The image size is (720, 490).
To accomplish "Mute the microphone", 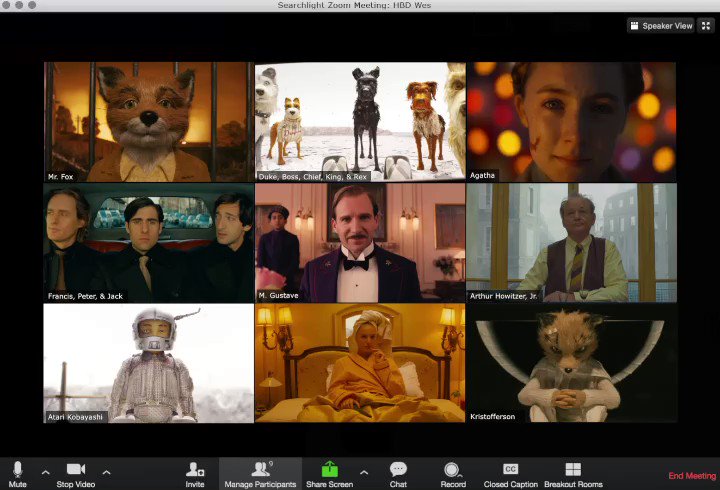I will [17, 475].
